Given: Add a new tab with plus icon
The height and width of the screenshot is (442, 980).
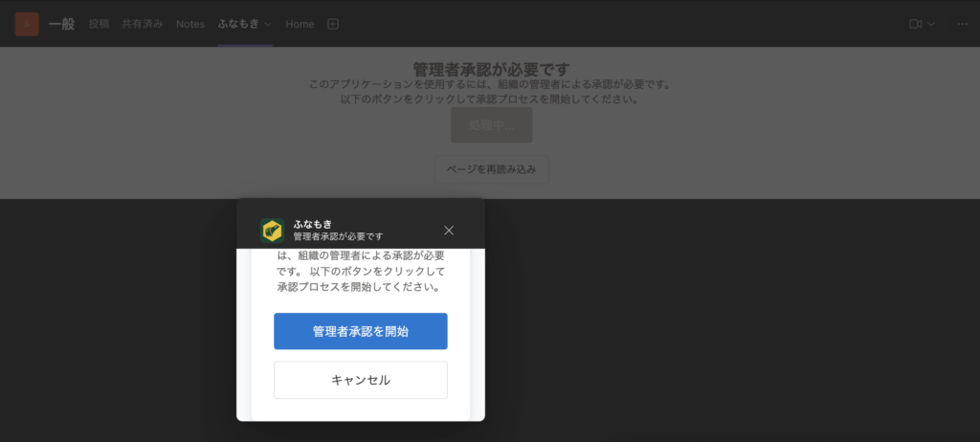Looking at the screenshot, I should point(333,24).
